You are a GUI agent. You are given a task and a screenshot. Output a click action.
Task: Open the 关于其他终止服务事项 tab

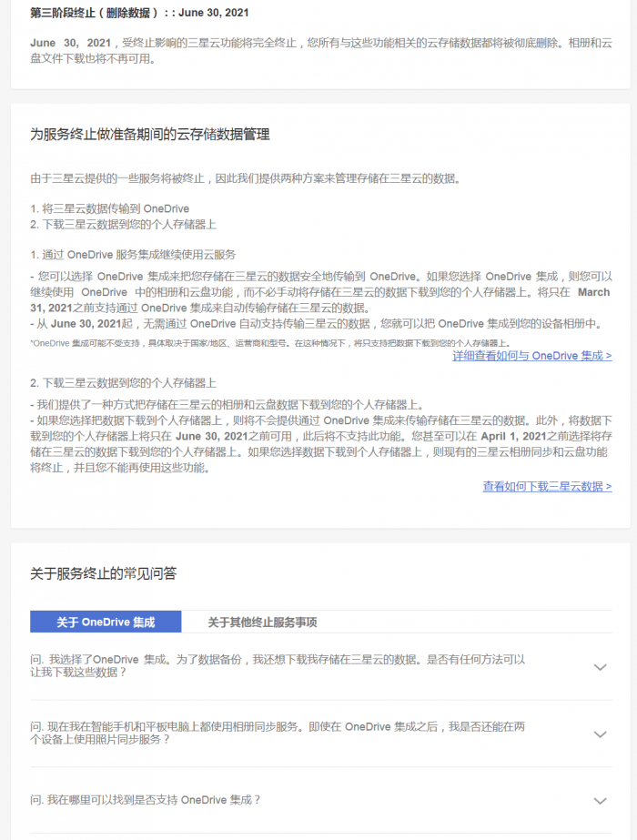coord(262,622)
